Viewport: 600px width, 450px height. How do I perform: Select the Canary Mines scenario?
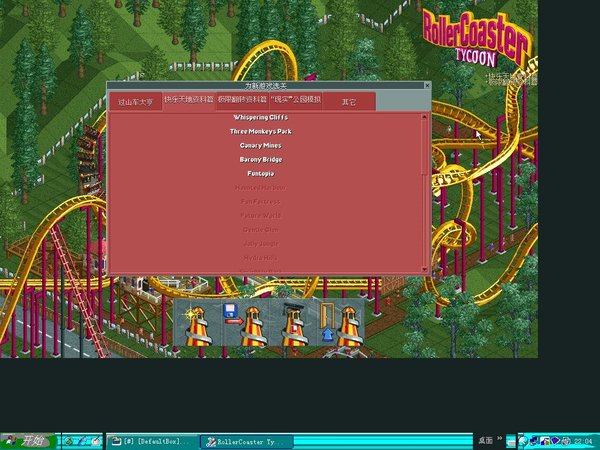tap(261, 145)
